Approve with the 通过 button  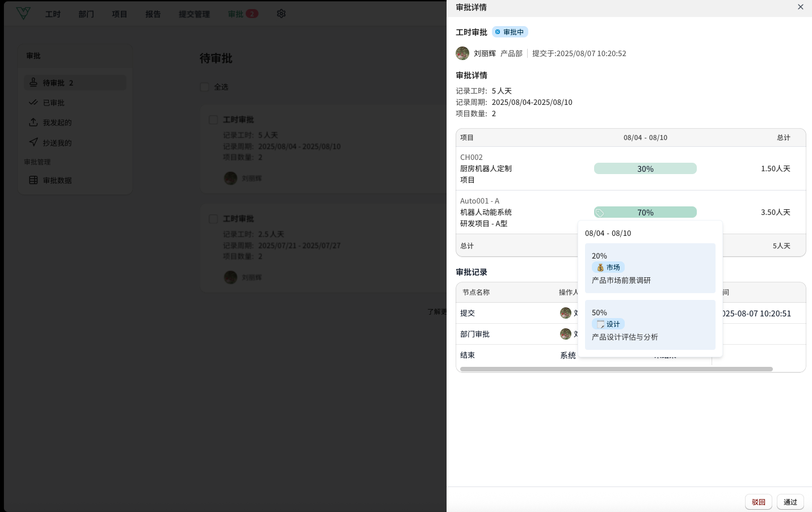click(790, 502)
